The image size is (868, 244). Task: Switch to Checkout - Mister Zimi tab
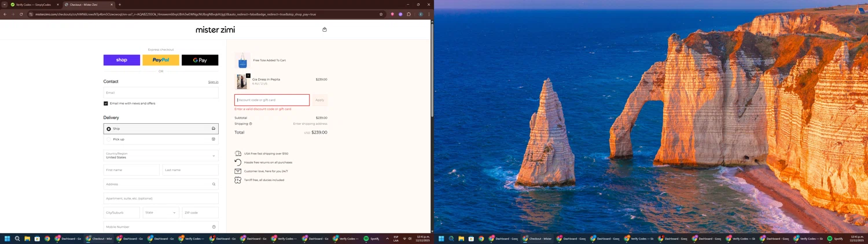pyautogui.click(x=88, y=5)
